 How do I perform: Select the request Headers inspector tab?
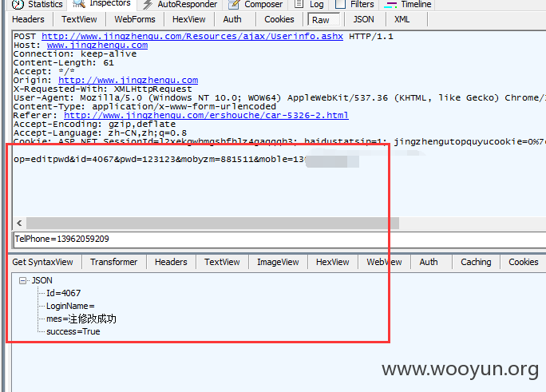28,19
